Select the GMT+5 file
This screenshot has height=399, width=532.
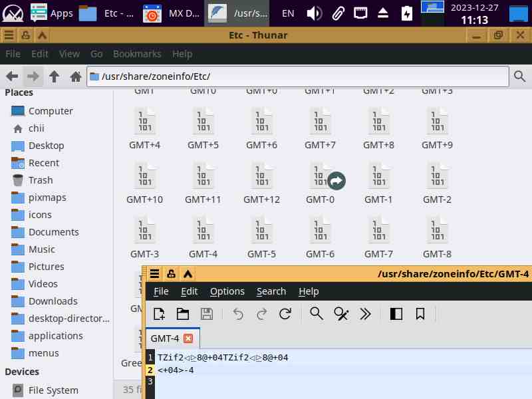[x=203, y=128]
